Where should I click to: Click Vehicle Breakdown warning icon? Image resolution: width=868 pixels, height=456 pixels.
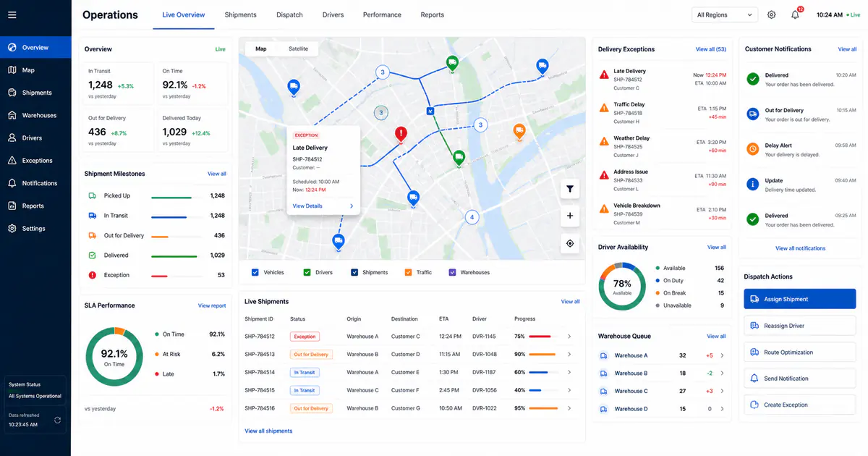pyautogui.click(x=604, y=208)
